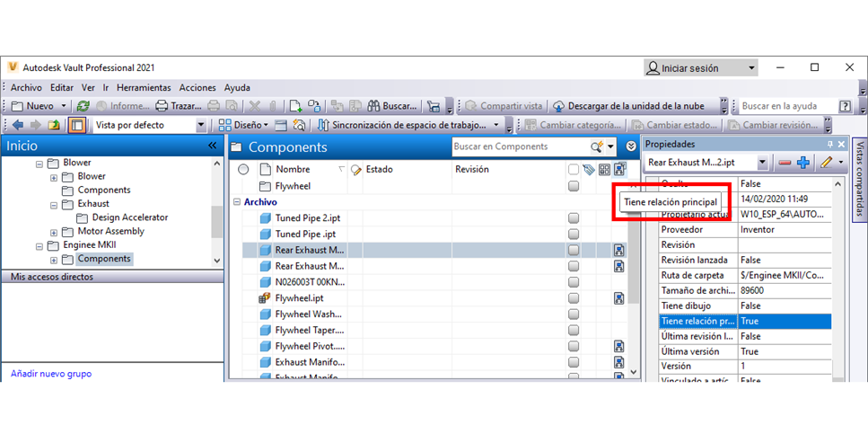Collapse the Enginee MKII tree node
This screenshot has width=868, height=443.
(39, 246)
